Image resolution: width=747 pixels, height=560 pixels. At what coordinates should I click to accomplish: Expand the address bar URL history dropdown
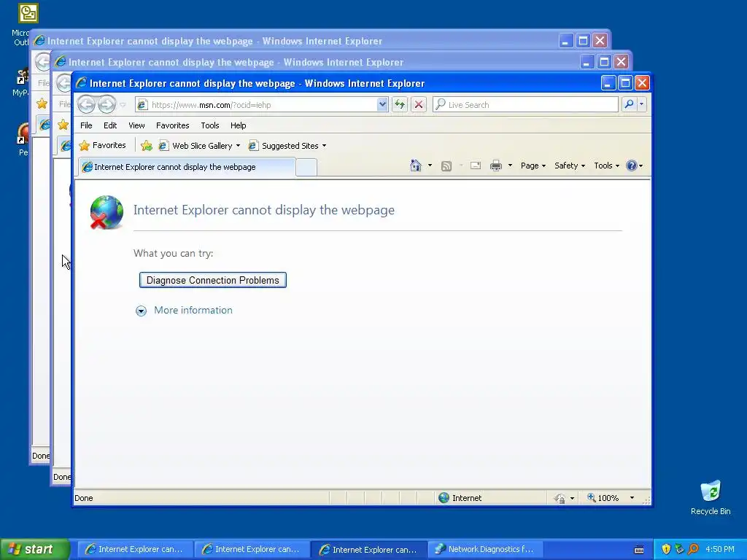[x=382, y=105]
